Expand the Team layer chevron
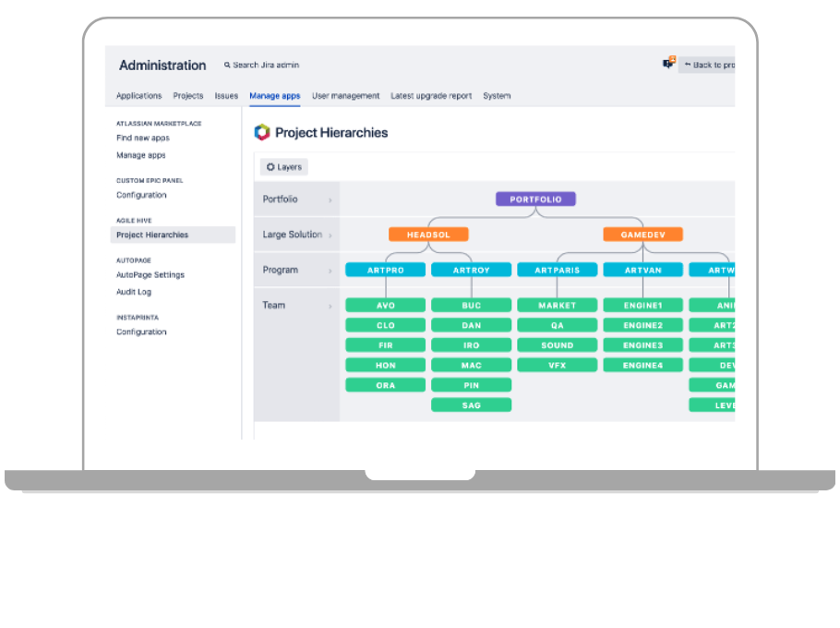 click(x=330, y=306)
